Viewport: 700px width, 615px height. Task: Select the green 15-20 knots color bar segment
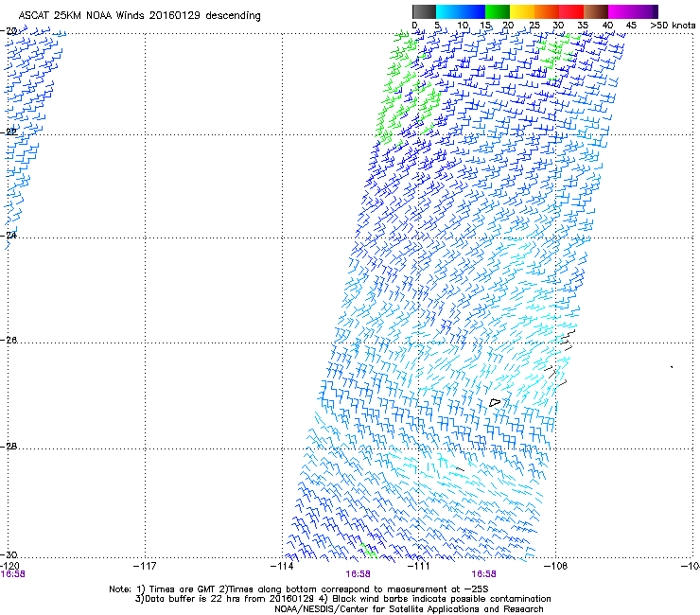click(498, 11)
